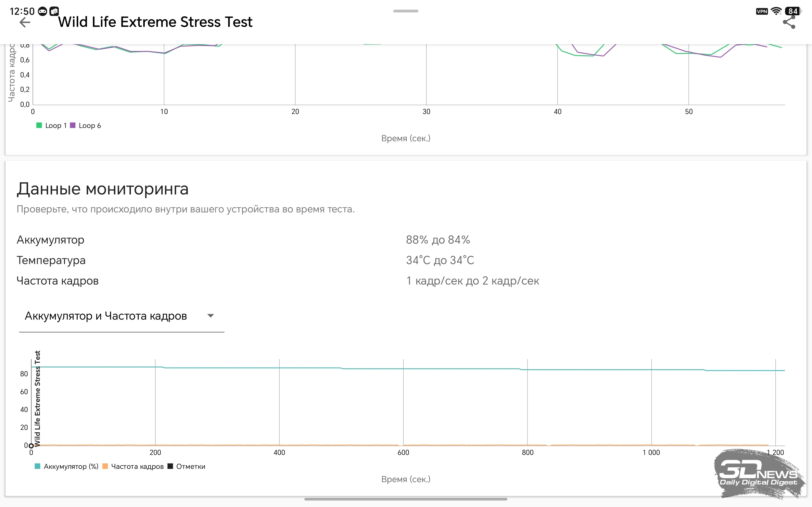Screen dimensions: 812x507
Task: Tap the VPN status icon
Action: [x=762, y=11]
